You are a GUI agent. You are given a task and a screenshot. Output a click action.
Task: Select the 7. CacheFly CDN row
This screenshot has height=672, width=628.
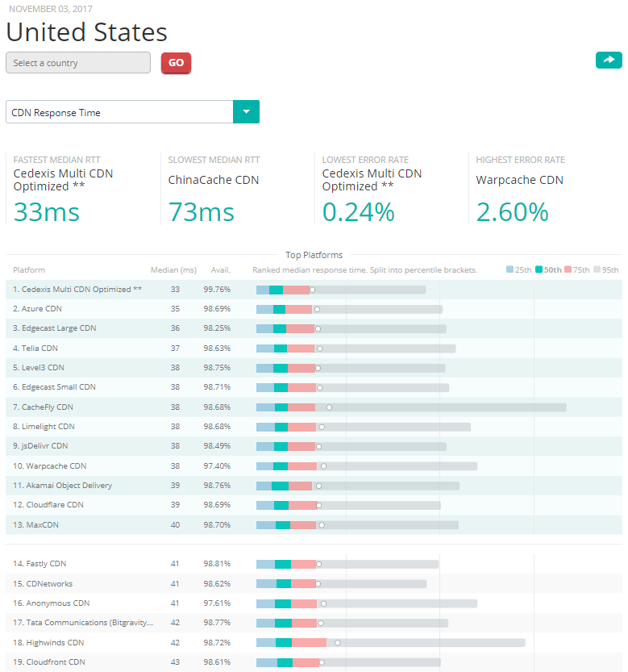pyautogui.click(x=314, y=407)
